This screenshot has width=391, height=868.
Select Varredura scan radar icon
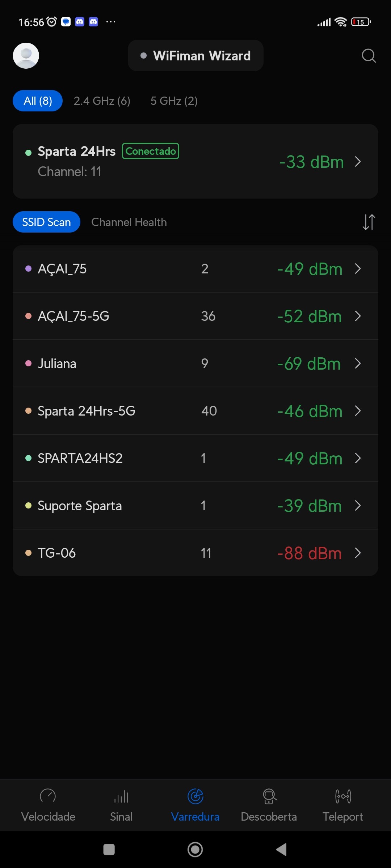[195, 796]
